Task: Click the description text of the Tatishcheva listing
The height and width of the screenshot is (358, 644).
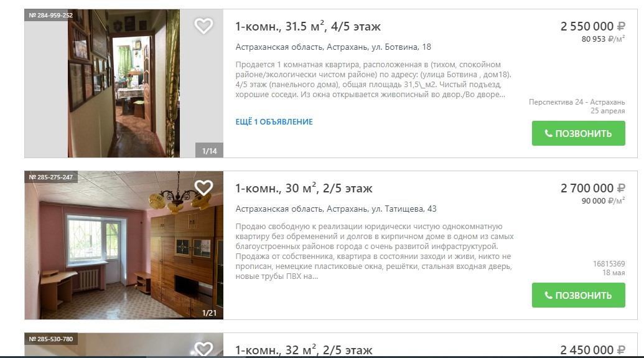Action: click(x=374, y=251)
